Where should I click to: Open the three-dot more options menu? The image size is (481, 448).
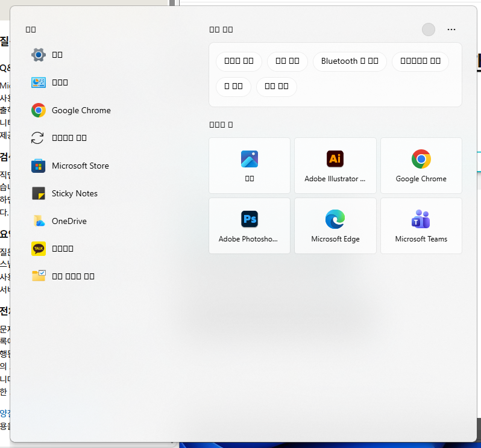pos(451,30)
